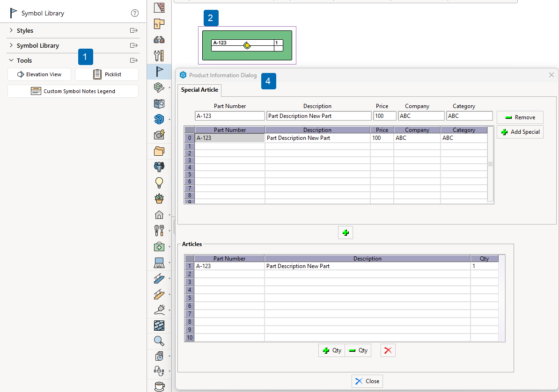Click the magnifying glass search tool
The width and height of the screenshot is (559, 392).
[x=159, y=341]
